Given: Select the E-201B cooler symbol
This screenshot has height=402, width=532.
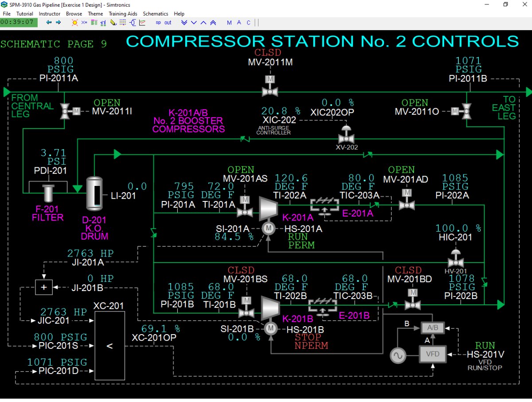Looking at the screenshot, I should click(322, 307).
